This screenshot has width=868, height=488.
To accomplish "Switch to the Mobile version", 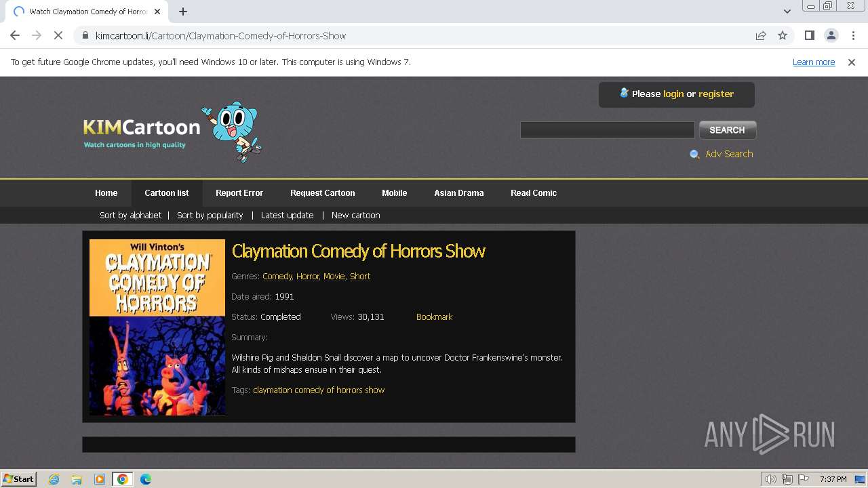I will coord(395,193).
